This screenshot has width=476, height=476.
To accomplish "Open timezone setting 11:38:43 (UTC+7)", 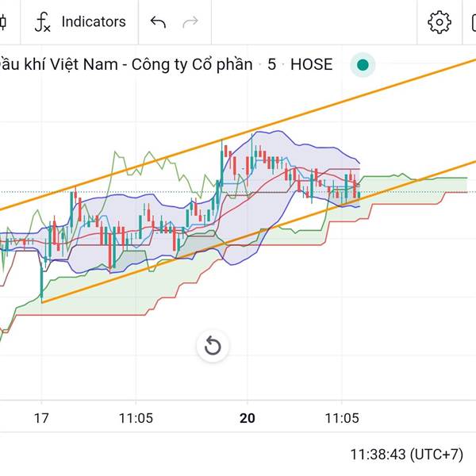I will click(407, 455).
